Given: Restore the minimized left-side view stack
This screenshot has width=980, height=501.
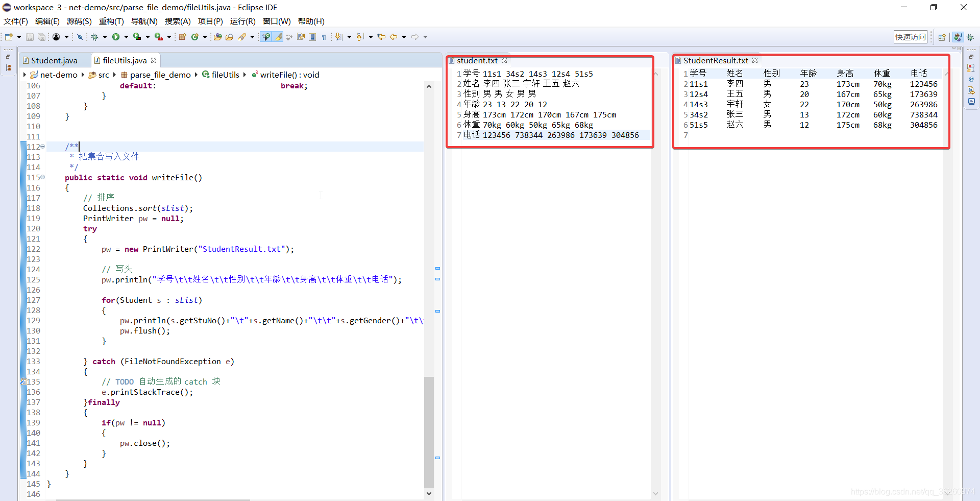Looking at the screenshot, I should (8, 57).
